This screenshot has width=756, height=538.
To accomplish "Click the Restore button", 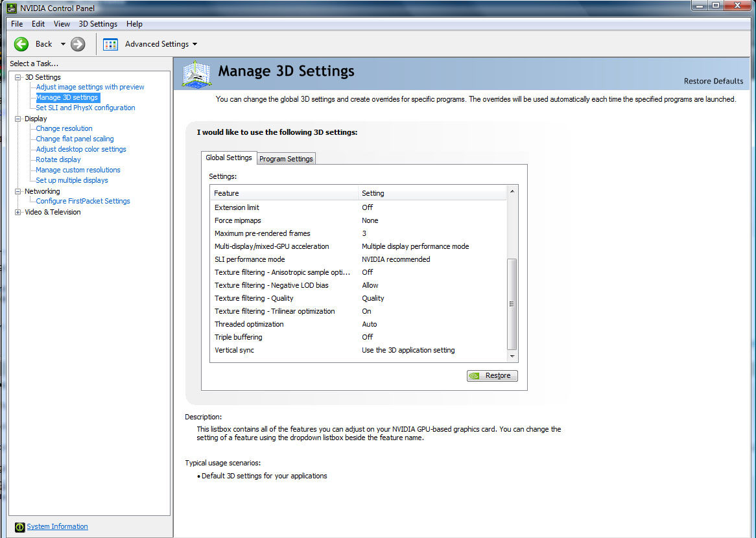I will pos(492,375).
